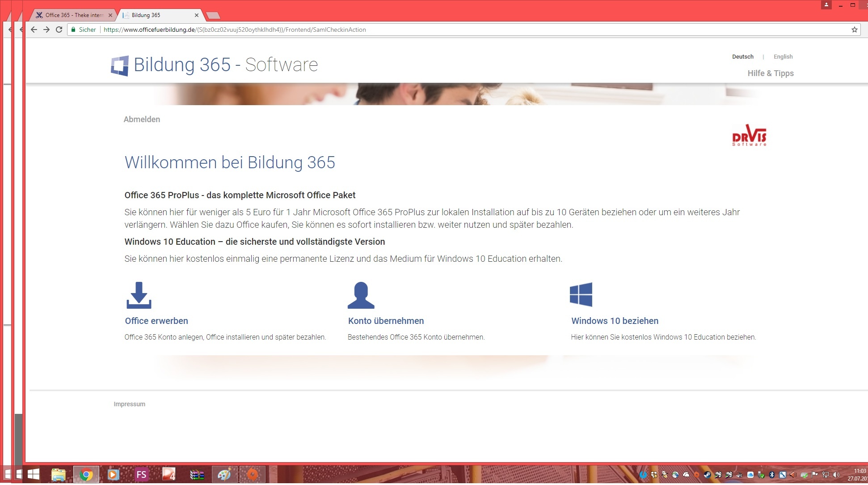Open the Windows 10 beziehen link
The height and width of the screenshot is (485, 868).
(615, 321)
